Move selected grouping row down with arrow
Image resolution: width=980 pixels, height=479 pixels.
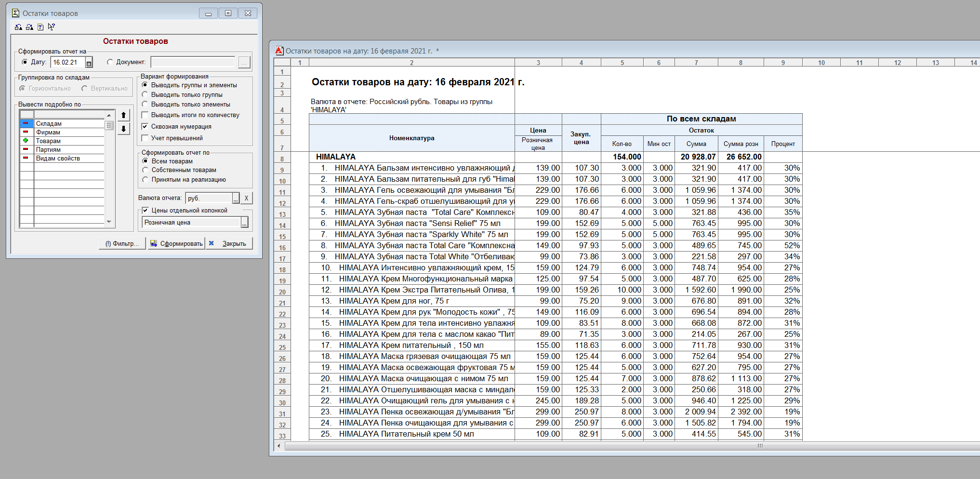click(x=124, y=129)
